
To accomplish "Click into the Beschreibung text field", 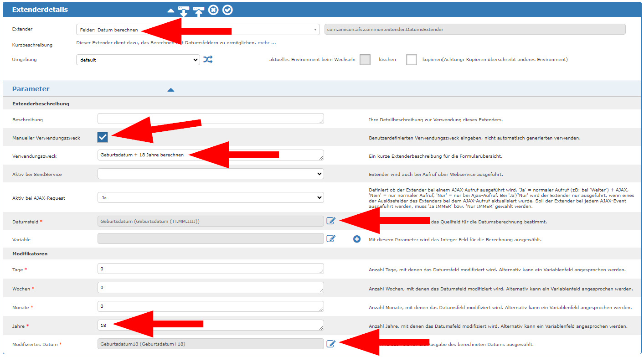I will 211,119.
